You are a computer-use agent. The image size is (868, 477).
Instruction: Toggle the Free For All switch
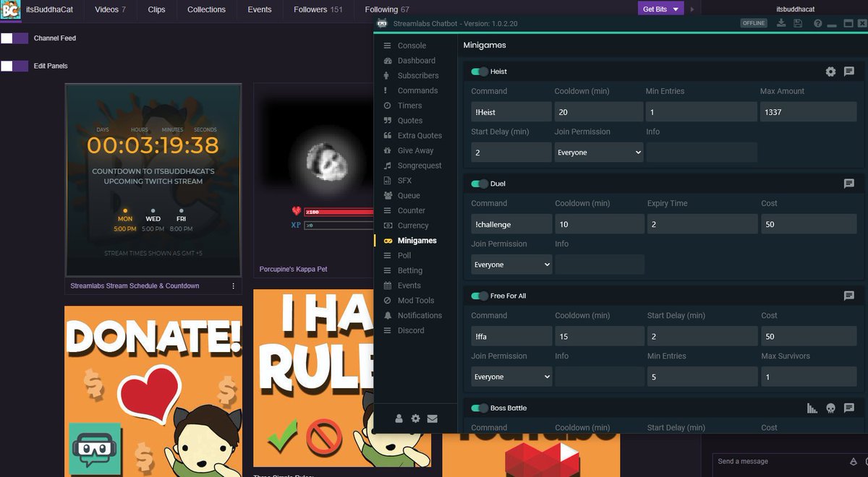click(x=480, y=296)
